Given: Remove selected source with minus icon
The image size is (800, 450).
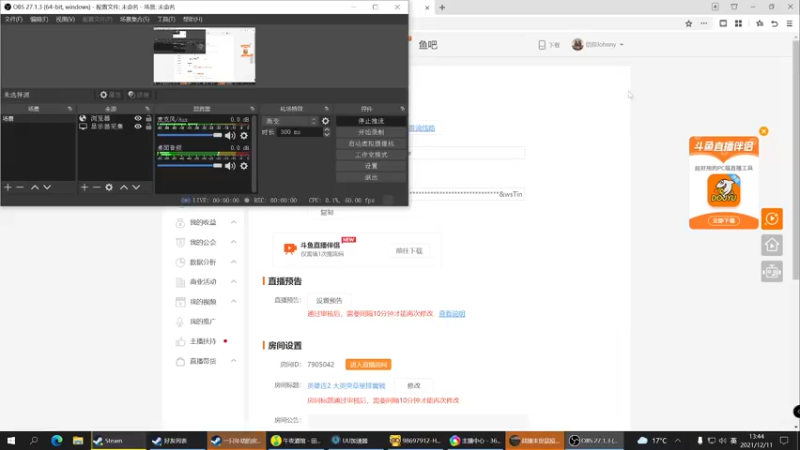Looking at the screenshot, I should point(96,187).
